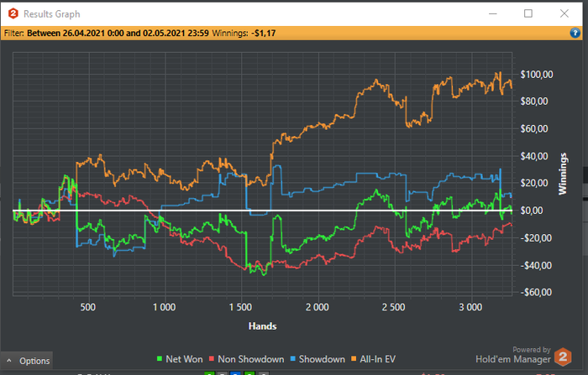Toggle the Non Showdown red legend swatch
The height and width of the screenshot is (375, 588).
[x=212, y=359]
